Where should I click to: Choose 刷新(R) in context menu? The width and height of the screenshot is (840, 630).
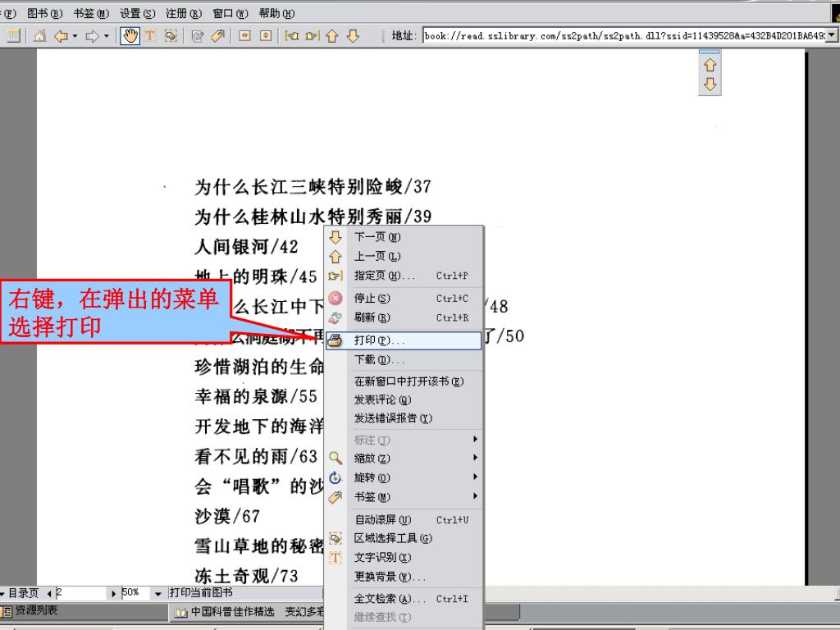click(404, 317)
